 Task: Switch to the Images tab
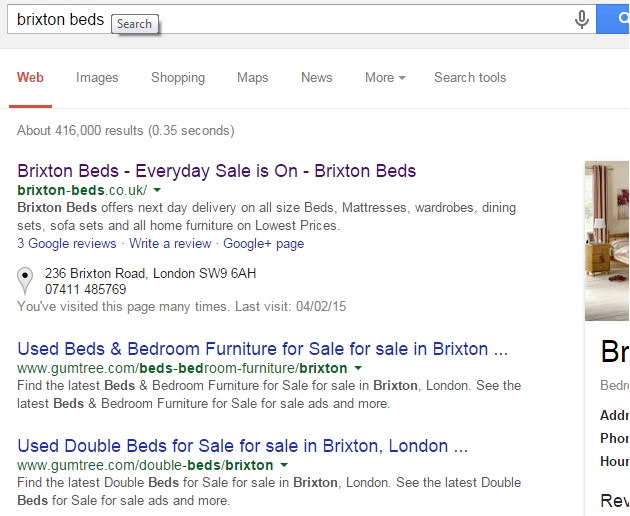coord(97,78)
